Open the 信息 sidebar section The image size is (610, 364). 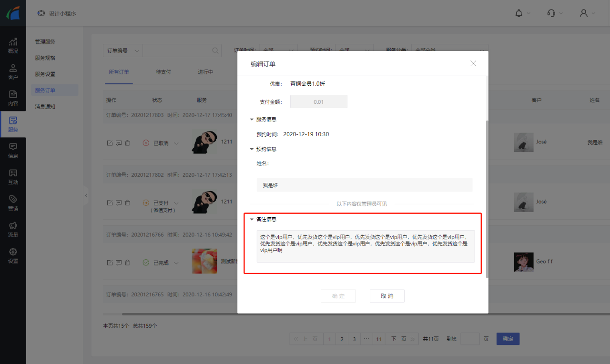[13, 150]
